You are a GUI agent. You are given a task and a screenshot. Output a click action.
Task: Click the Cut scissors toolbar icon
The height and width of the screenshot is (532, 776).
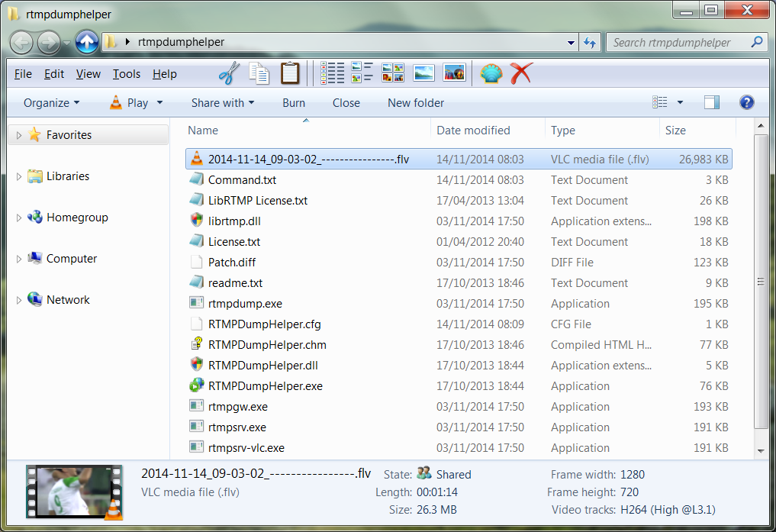click(229, 73)
